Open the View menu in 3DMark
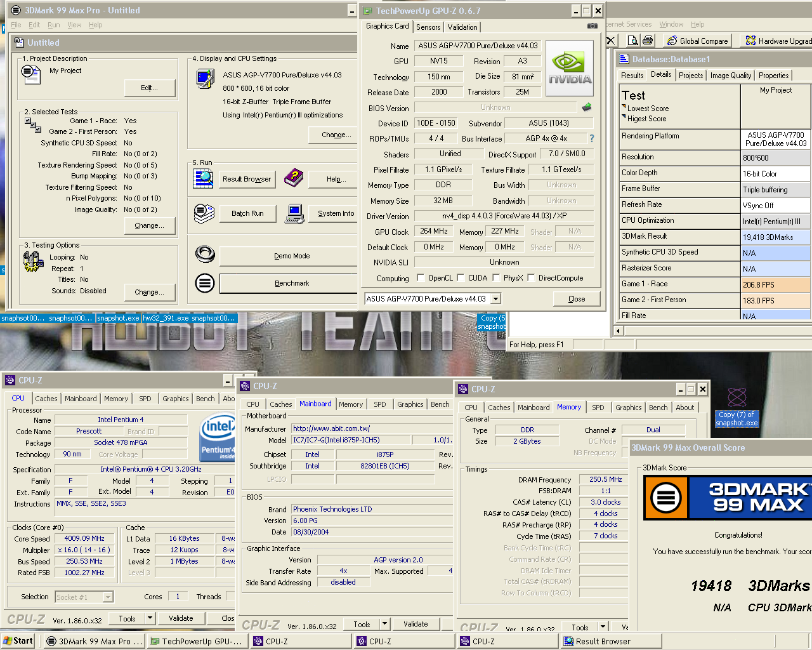 [74, 25]
